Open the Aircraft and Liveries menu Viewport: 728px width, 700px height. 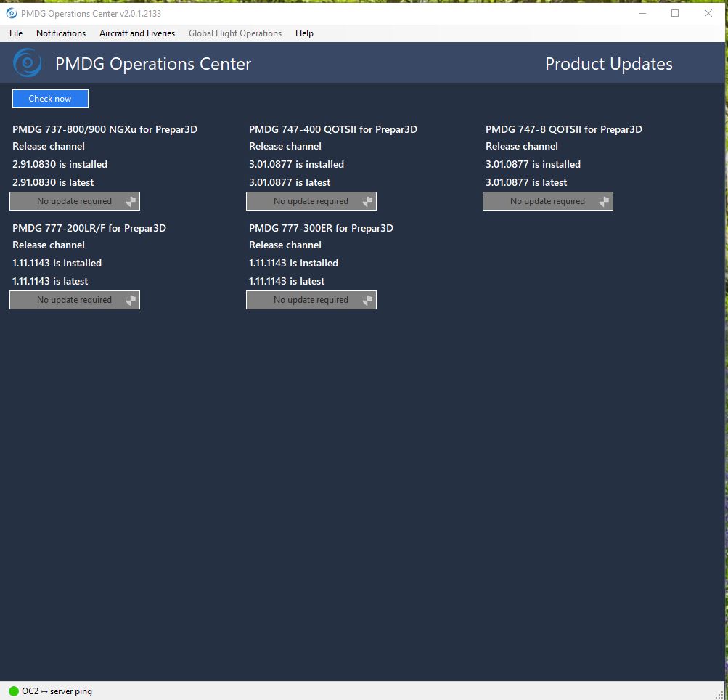pos(137,33)
